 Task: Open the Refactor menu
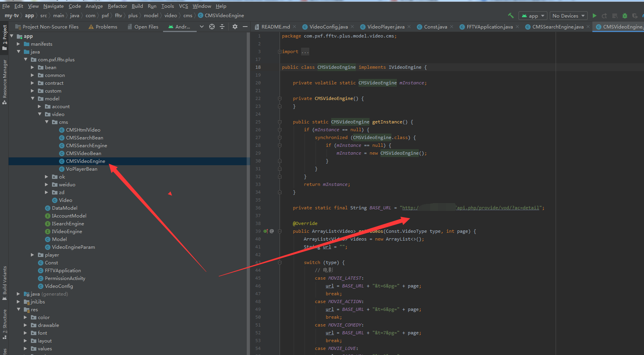point(117,6)
